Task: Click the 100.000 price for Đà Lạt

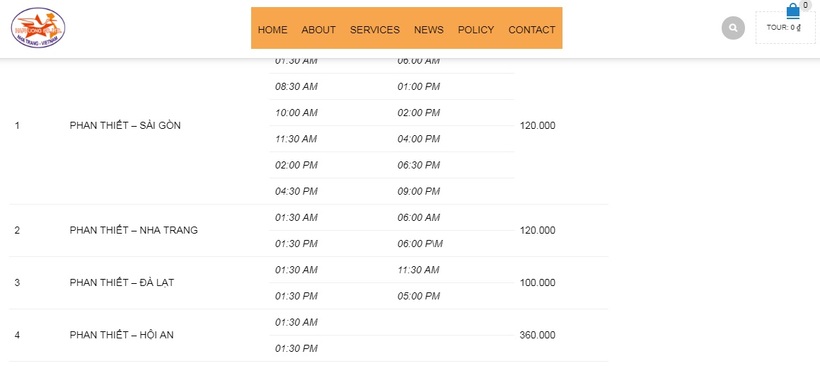Action: [538, 283]
